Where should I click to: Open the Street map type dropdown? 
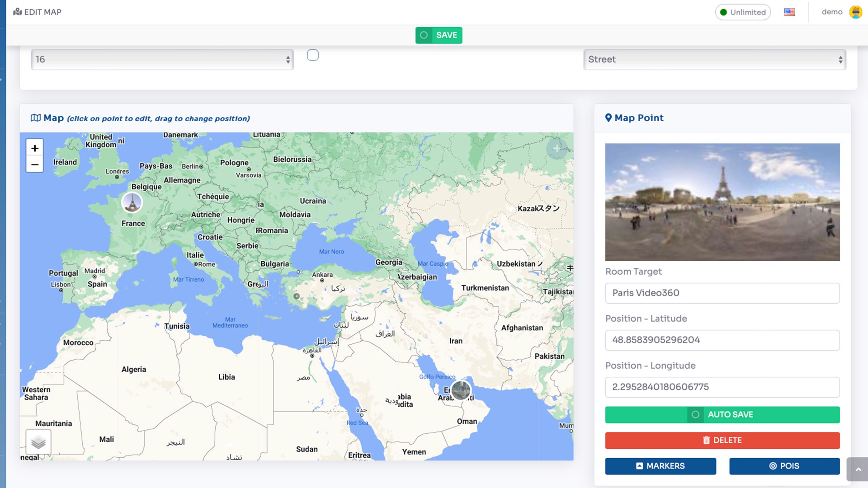click(x=714, y=60)
